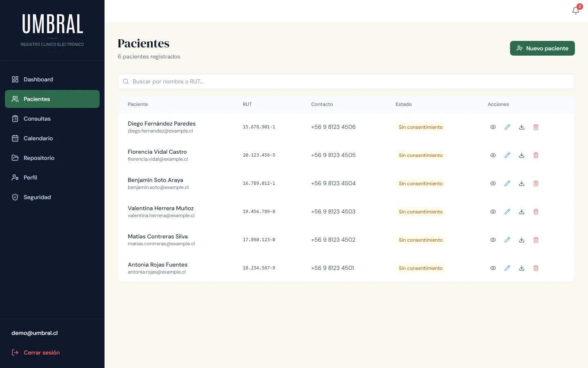Download Florencia Vidal Castro data
This screenshot has width=588, height=368.
[x=521, y=155]
